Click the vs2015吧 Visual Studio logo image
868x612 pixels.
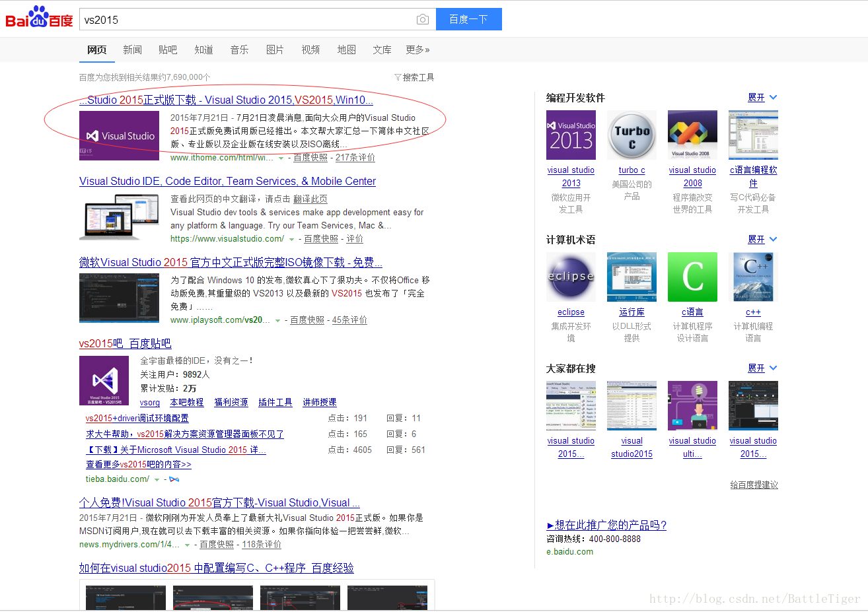pyautogui.click(x=104, y=381)
